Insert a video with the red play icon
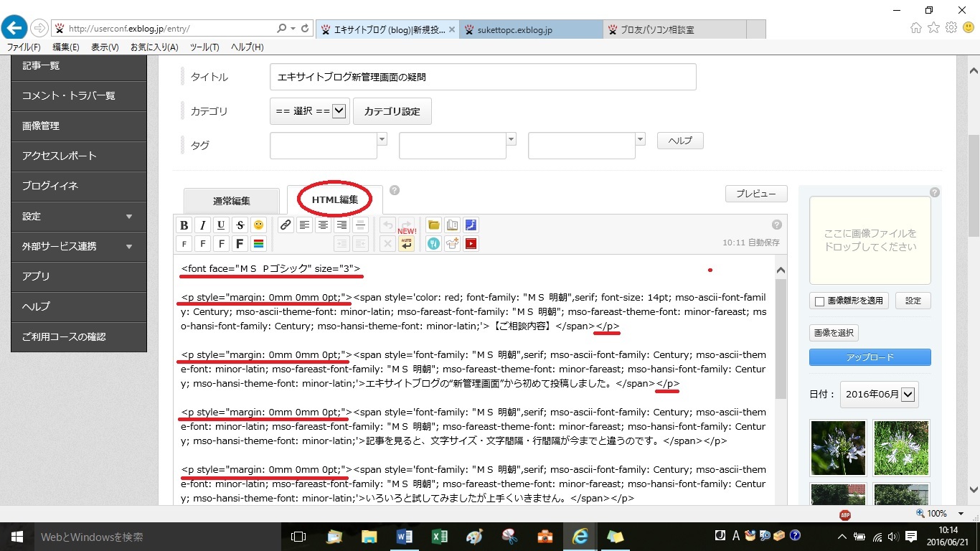Viewport: 980px width, 551px height. (x=471, y=244)
